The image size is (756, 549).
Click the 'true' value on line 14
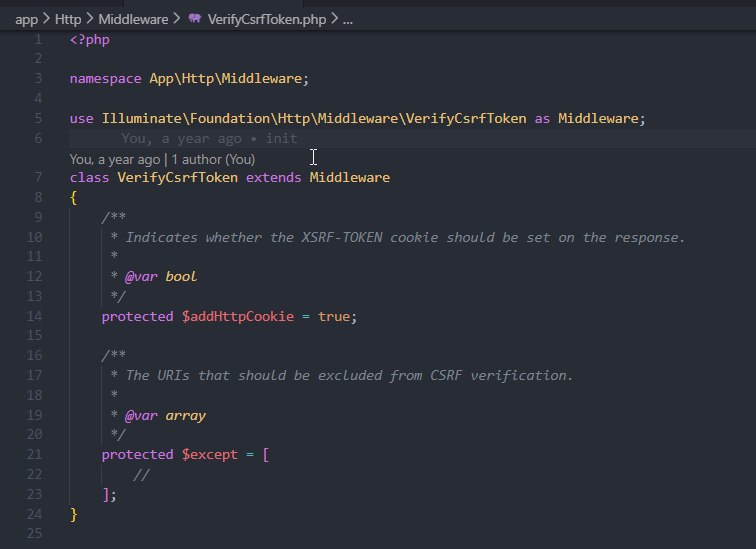(x=334, y=317)
